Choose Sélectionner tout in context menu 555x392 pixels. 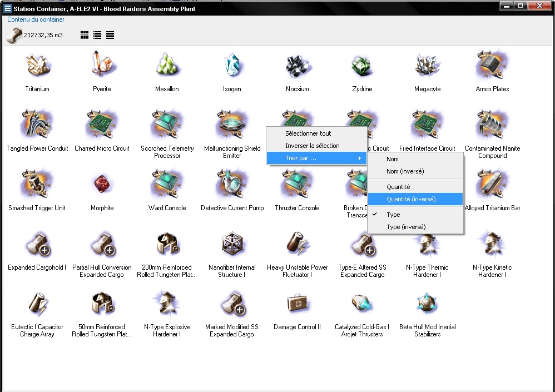coord(316,133)
